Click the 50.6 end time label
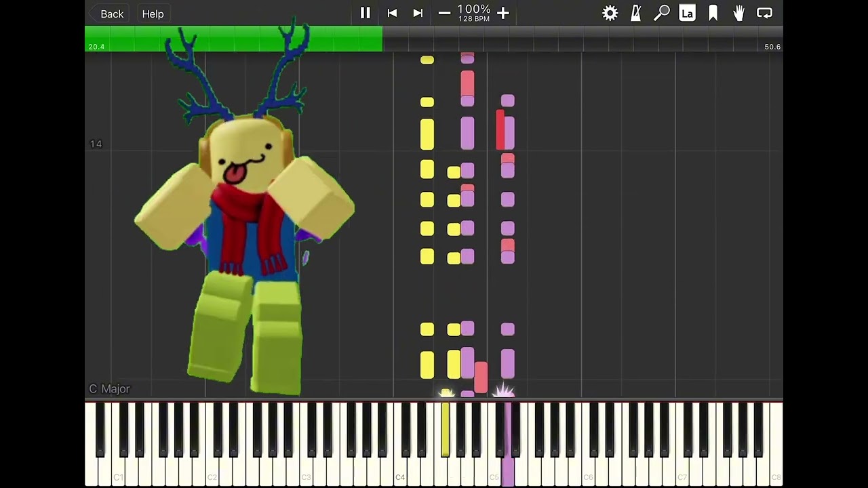Viewport: 868px width, 488px height. point(772,47)
